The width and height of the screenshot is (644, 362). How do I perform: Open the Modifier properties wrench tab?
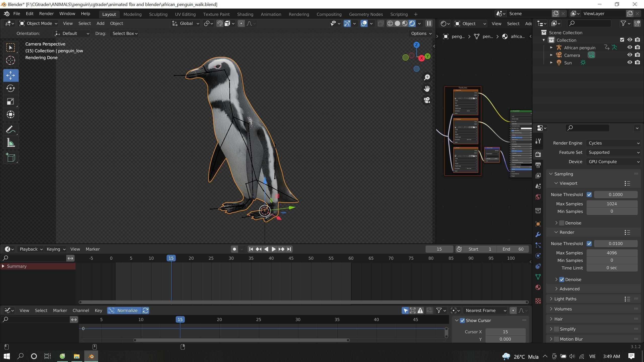[x=538, y=235]
